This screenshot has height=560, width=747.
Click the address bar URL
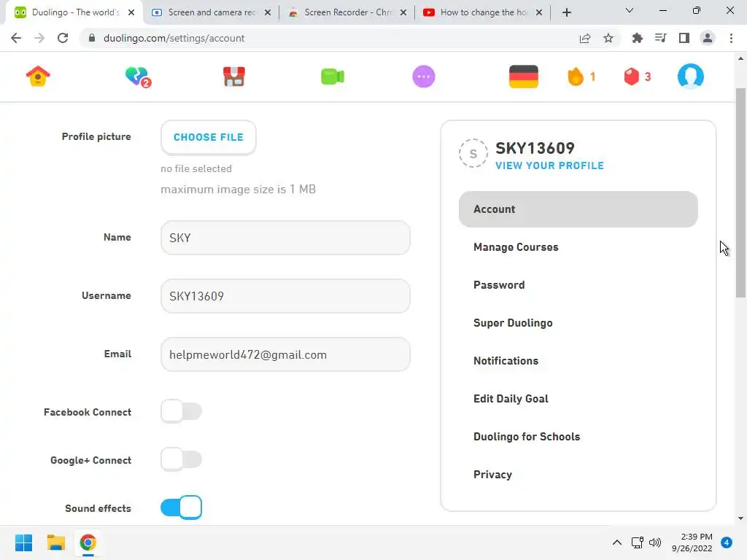[174, 38]
